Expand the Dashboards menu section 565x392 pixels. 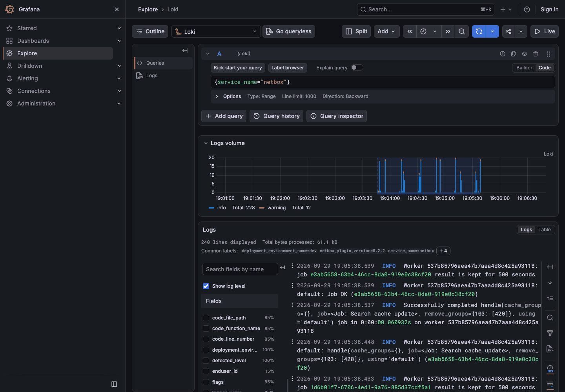(x=119, y=41)
